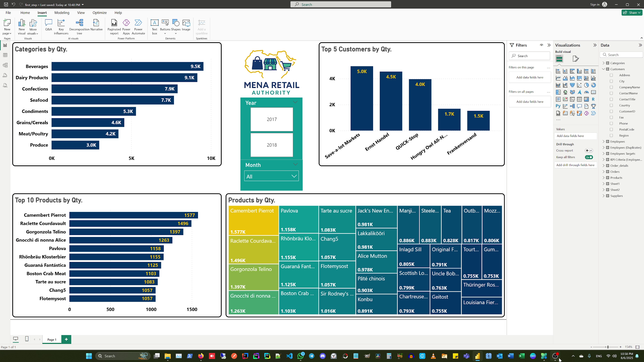Select the pie chart visual icon

click(x=586, y=85)
